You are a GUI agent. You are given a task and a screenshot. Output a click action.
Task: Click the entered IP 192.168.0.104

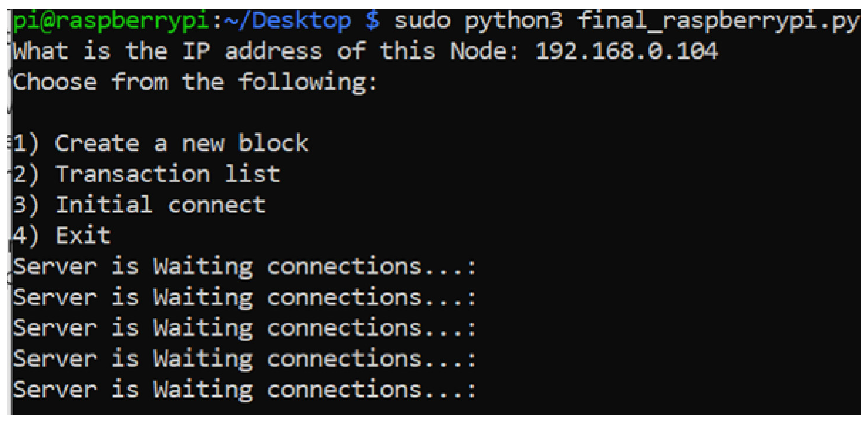coord(626,51)
